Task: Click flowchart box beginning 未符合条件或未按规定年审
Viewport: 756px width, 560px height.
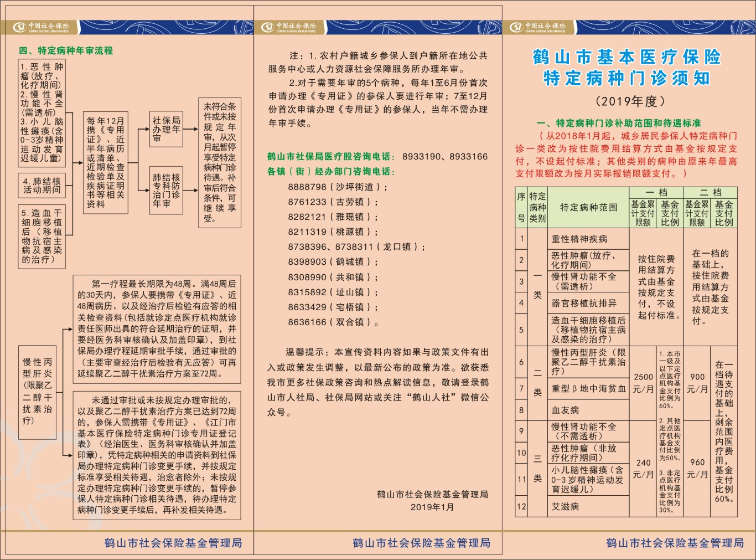Action: [x=220, y=162]
